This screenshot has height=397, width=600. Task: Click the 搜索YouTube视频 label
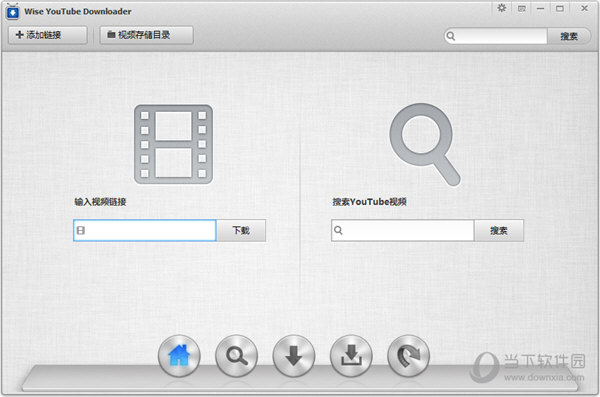click(369, 202)
